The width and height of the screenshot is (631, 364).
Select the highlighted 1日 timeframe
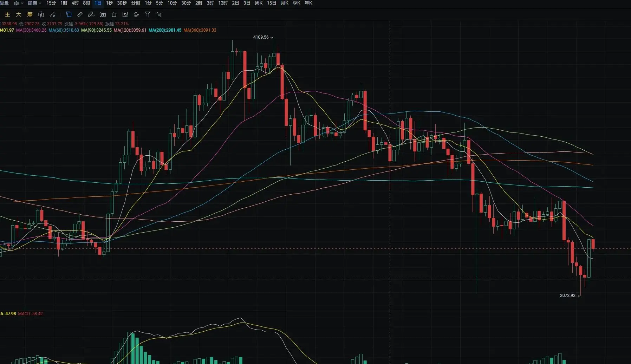[98, 3]
